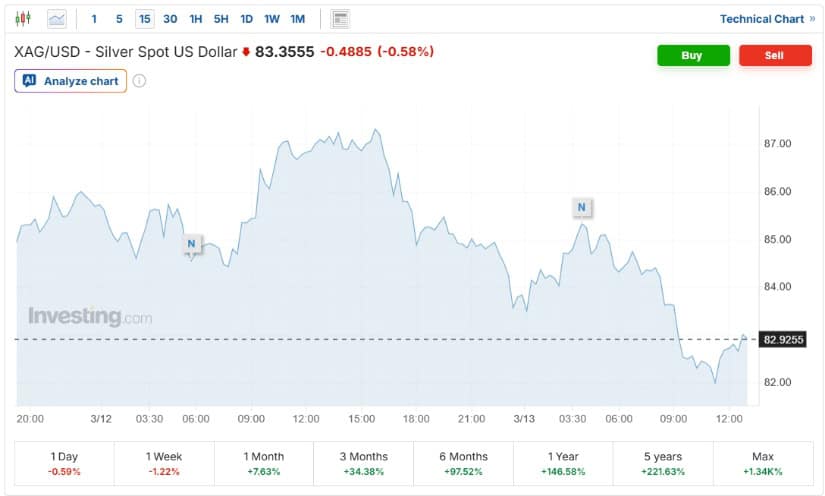This screenshot has height=496, width=825.
Task: Switch to the Max time range
Action: pos(762,463)
